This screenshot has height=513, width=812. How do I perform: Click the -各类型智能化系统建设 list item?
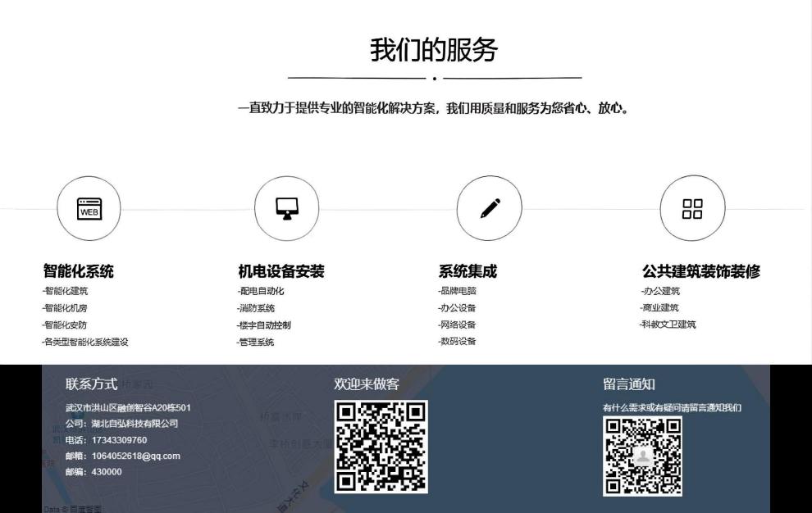pos(85,343)
